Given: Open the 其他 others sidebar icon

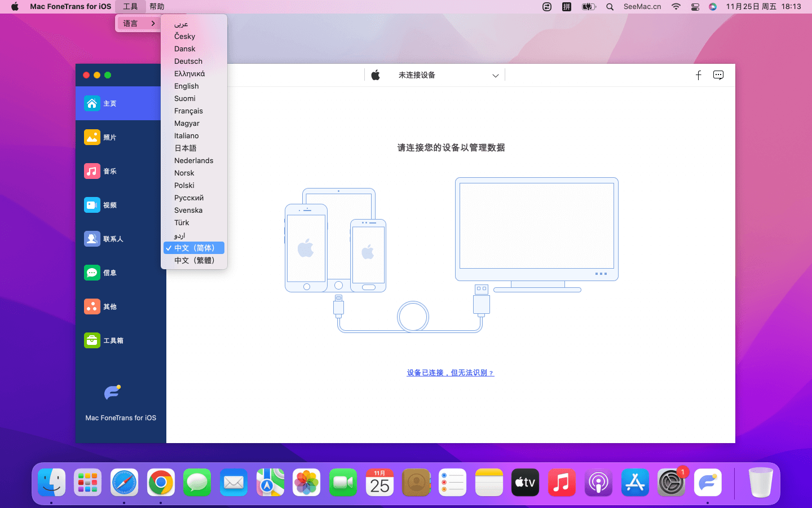Looking at the screenshot, I should [92, 306].
